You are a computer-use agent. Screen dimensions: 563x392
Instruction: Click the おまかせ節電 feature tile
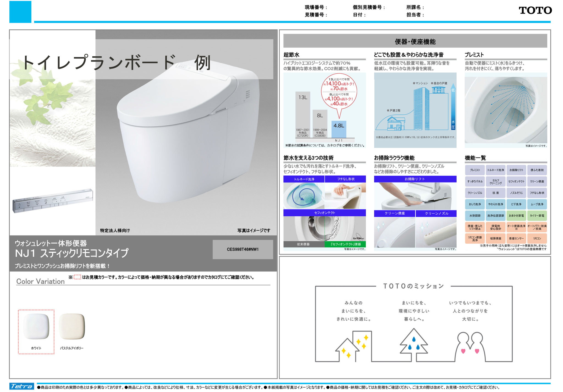516,216
